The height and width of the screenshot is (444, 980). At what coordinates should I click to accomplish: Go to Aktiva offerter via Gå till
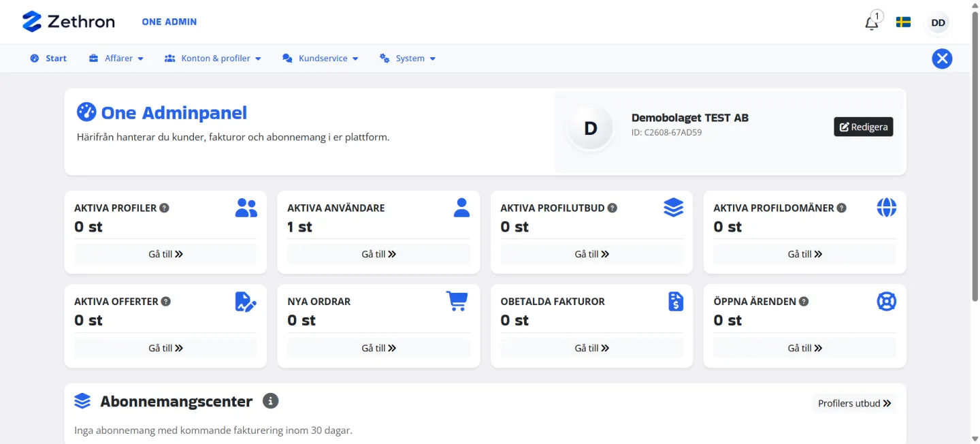tap(165, 348)
